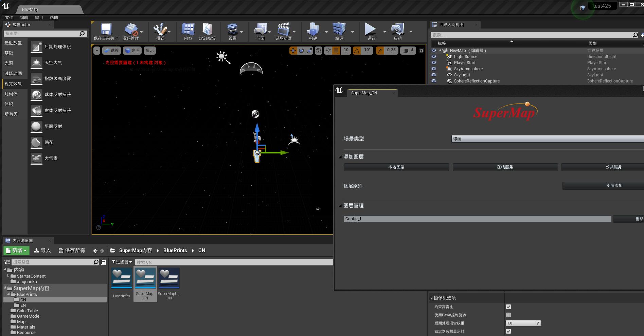This screenshot has width=644, height=336.
Task: Open the Settings (设置) toolbar icon
Action: tap(232, 30)
